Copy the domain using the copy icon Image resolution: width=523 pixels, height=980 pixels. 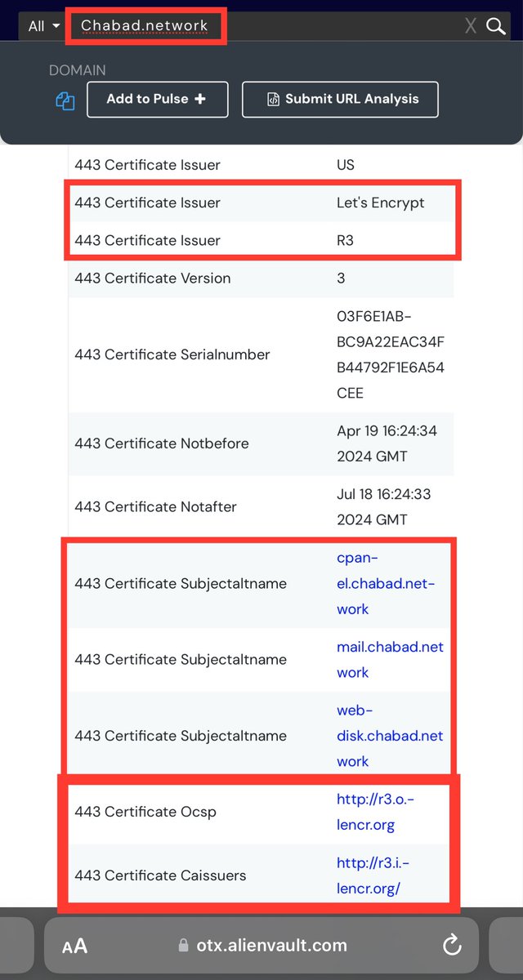65,100
